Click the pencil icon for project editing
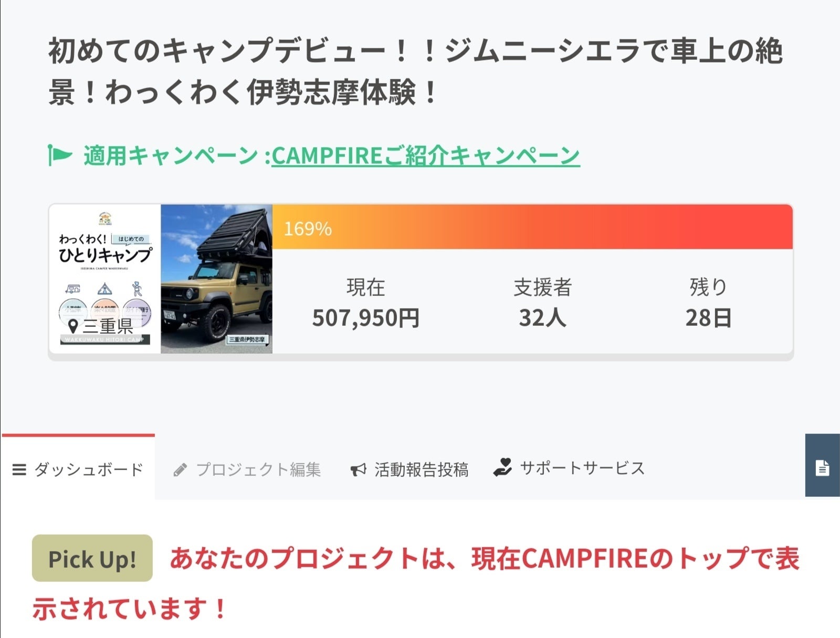This screenshot has height=638, width=840. tap(180, 470)
